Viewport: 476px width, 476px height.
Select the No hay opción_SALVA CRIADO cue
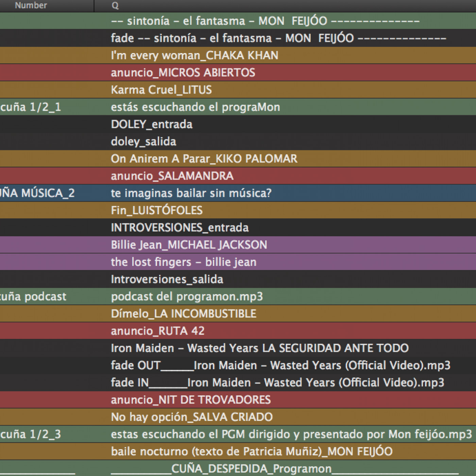pos(192,417)
